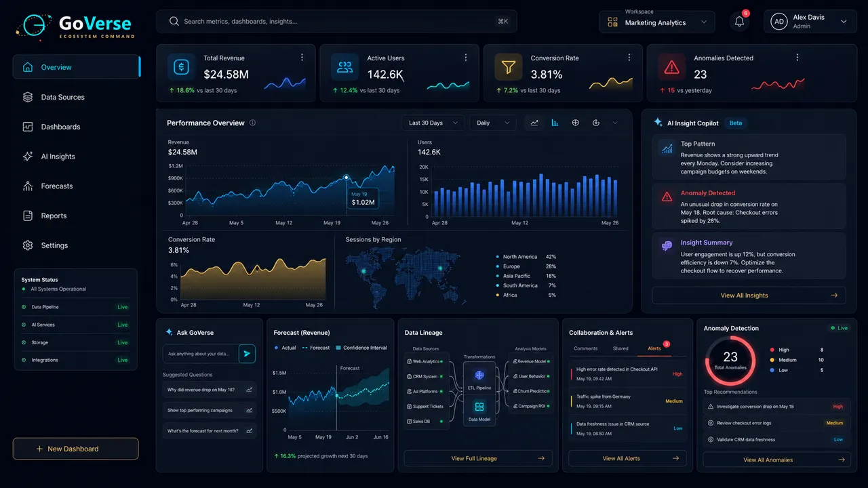Focus the search metrics input field

tap(336, 21)
